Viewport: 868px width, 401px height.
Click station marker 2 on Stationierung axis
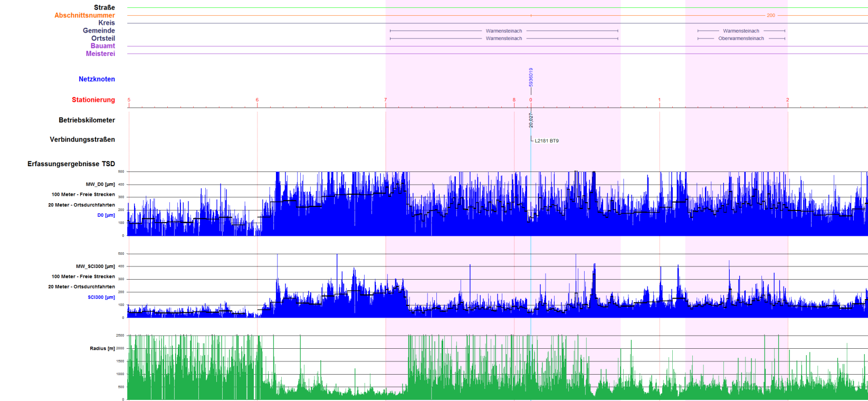[x=788, y=100]
